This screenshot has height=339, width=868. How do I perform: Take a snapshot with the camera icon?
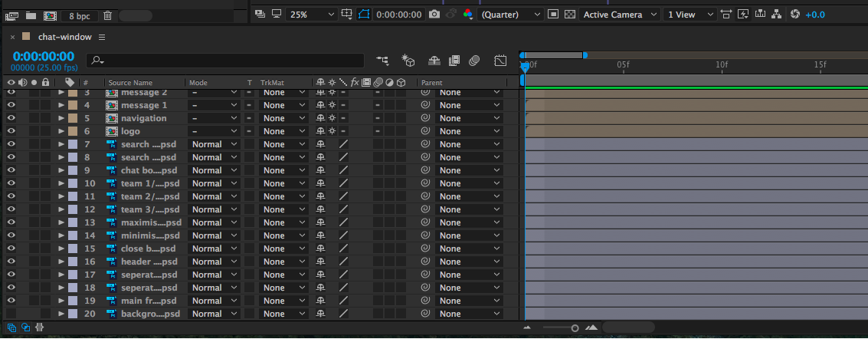[434, 15]
